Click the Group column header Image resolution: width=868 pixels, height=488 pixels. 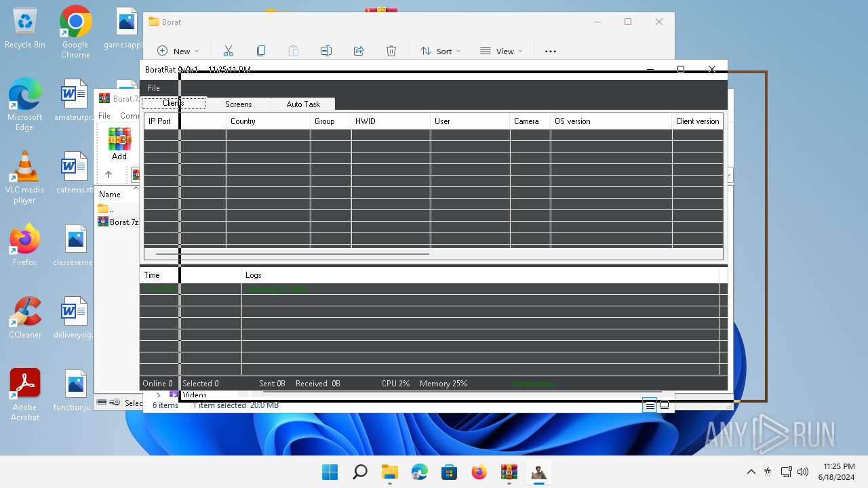coord(331,121)
